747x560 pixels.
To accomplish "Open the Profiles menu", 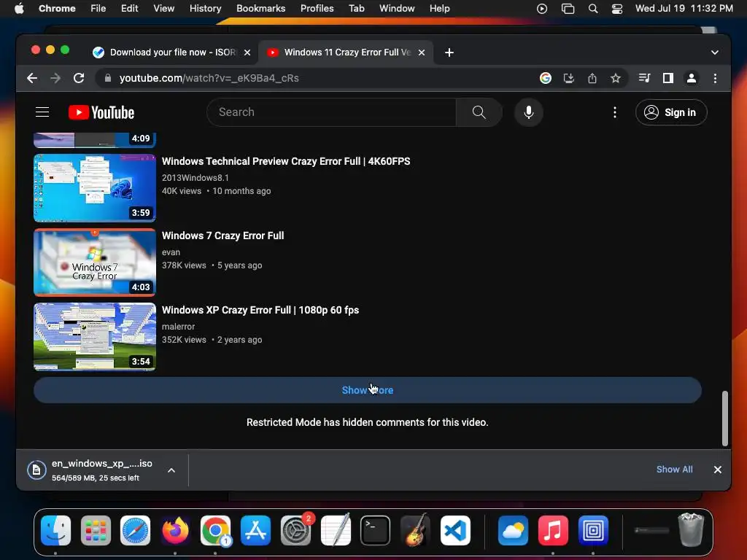I will click(317, 9).
